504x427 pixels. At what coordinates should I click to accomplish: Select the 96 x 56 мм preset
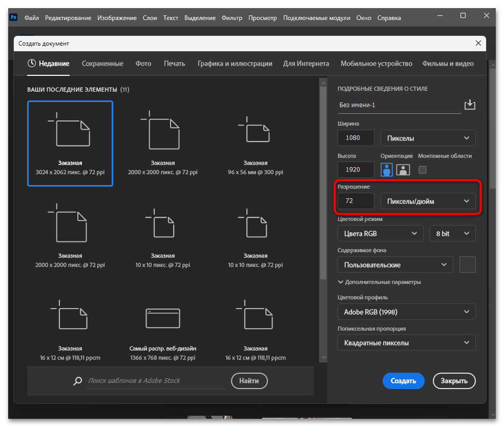click(256, 144)
